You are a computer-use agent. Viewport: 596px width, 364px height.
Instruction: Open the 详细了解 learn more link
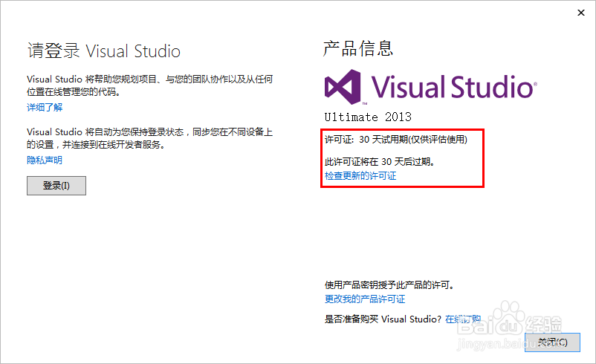pyautogui.click(x=45, y=108)
